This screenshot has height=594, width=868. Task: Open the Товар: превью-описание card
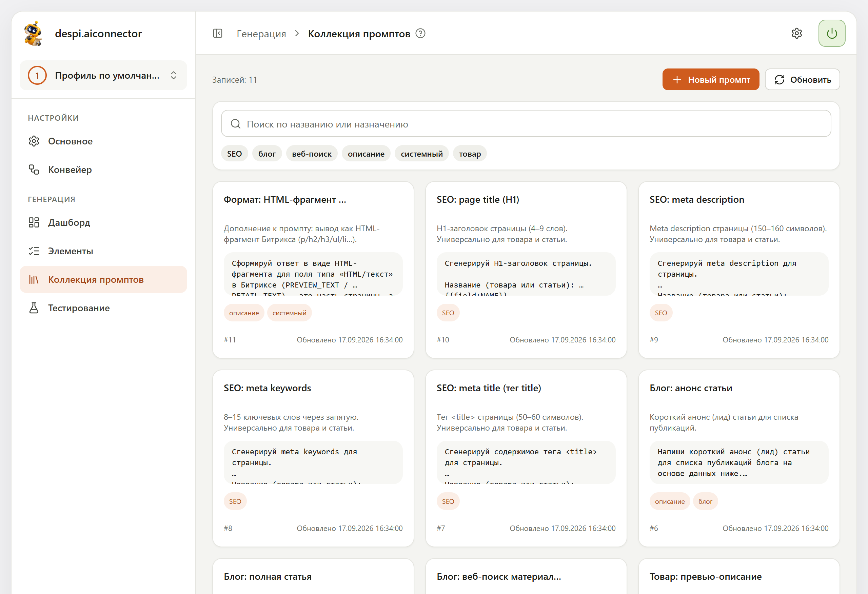point(739,576)
